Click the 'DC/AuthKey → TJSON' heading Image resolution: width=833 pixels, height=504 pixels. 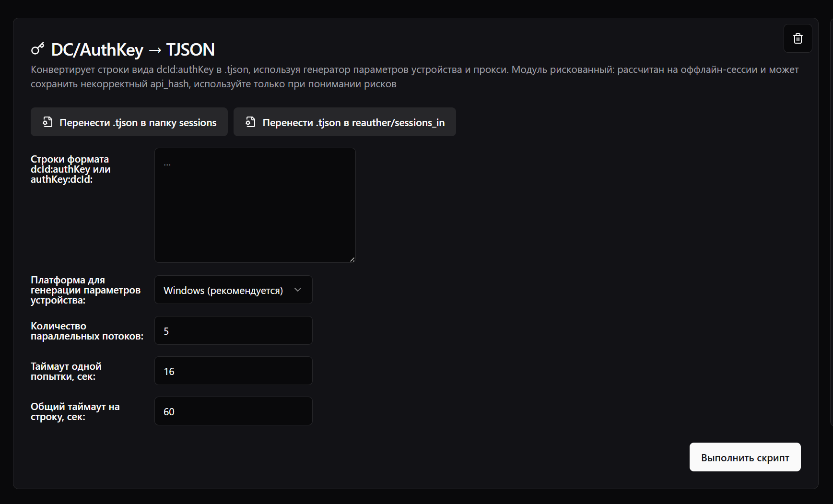(x=133, y=49)
